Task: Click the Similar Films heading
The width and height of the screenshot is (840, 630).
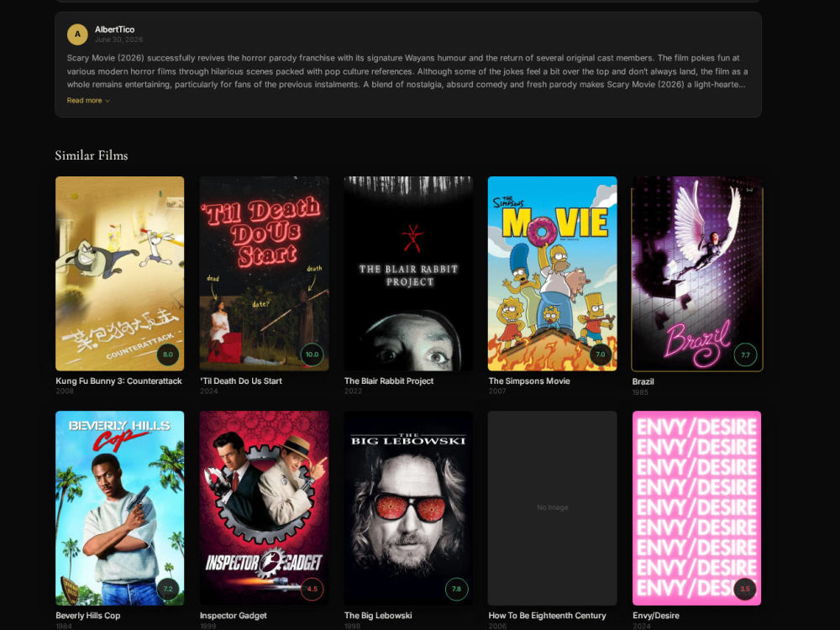Action: [x=92, y=155]
